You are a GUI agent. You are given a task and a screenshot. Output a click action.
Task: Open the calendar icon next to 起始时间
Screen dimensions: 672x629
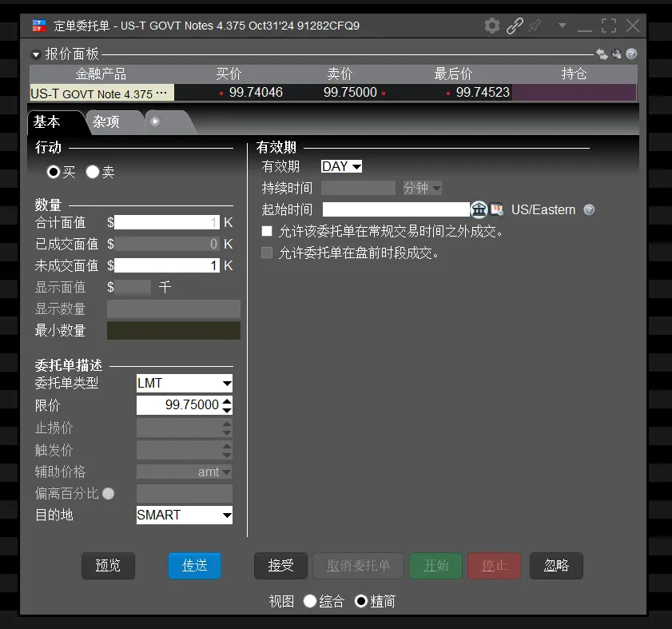point(497,209)
